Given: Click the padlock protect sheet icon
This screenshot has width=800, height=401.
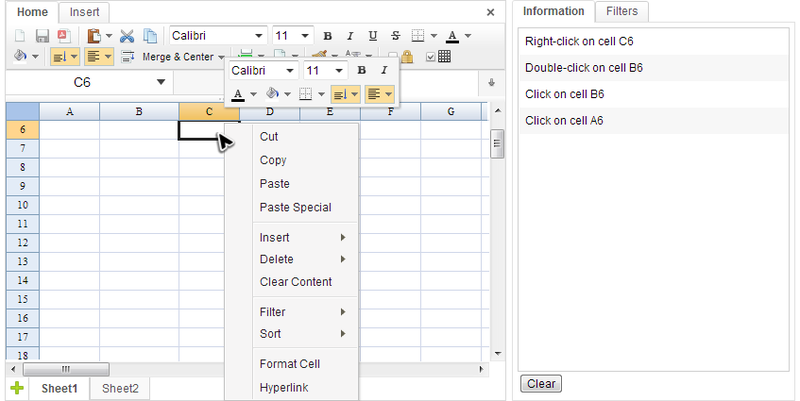Looking at the screenshot, I should tap(407, 57).
